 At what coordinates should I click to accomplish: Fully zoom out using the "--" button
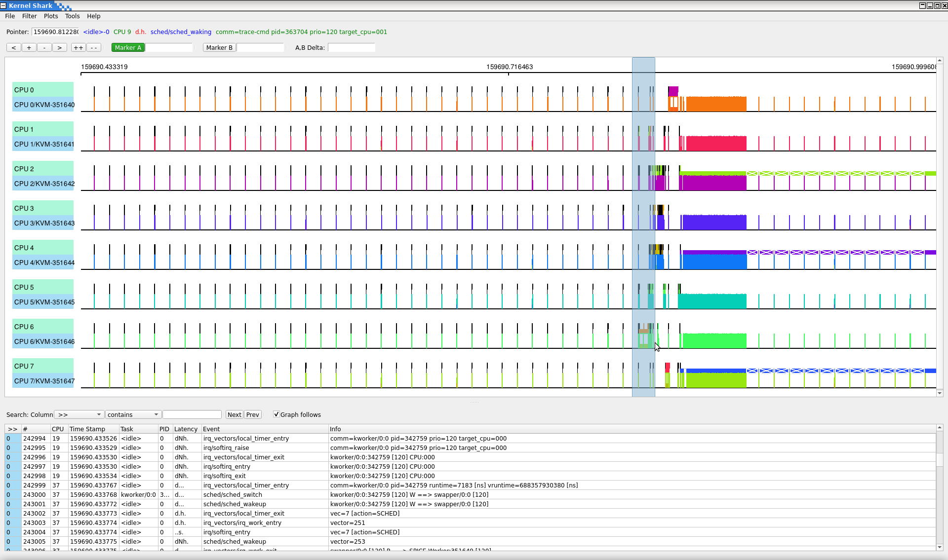(x=93, y=47)
